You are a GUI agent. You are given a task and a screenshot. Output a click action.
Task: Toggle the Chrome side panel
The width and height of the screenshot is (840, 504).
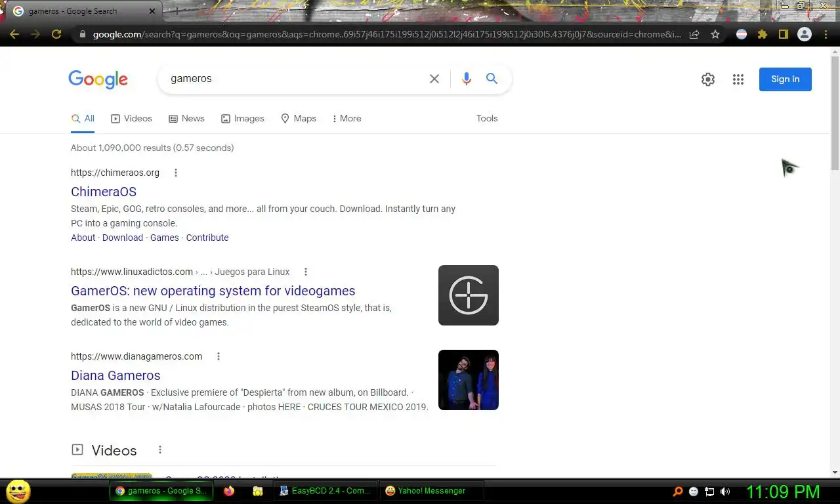click(x=783, y=34)
